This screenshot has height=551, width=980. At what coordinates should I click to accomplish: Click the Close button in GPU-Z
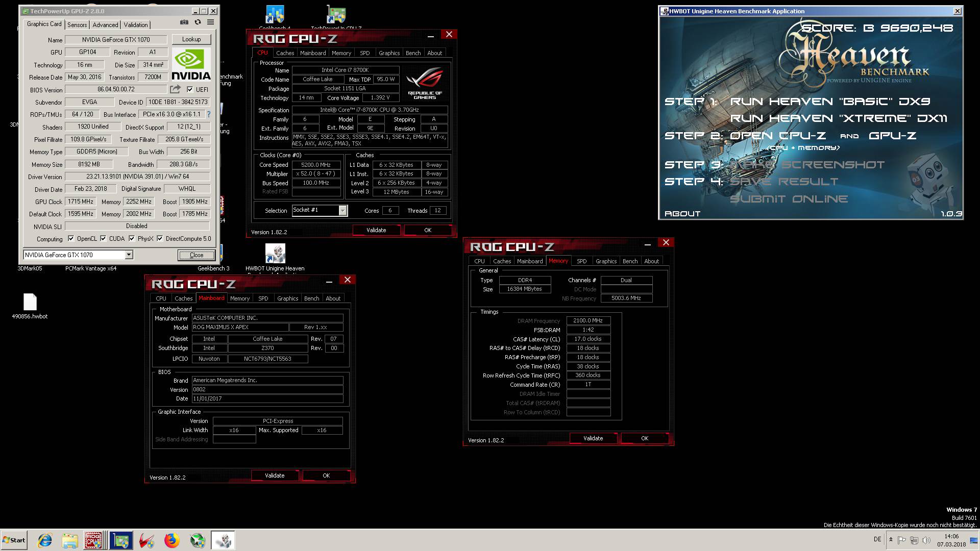(x=197, y=255)
